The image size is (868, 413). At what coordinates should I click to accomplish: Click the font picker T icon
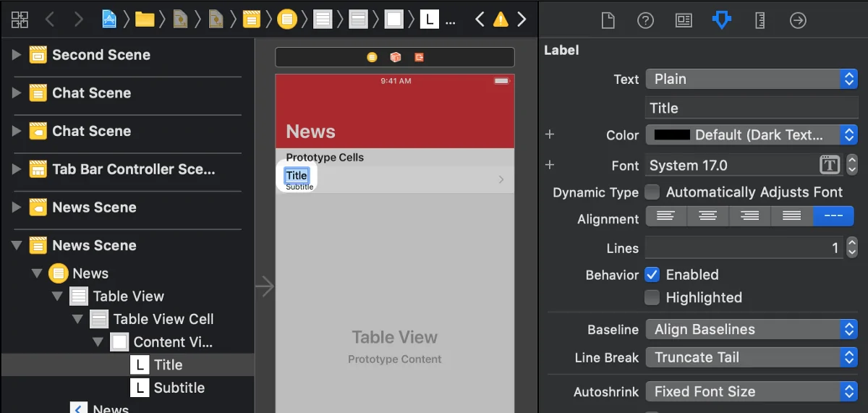pos(830,166)
